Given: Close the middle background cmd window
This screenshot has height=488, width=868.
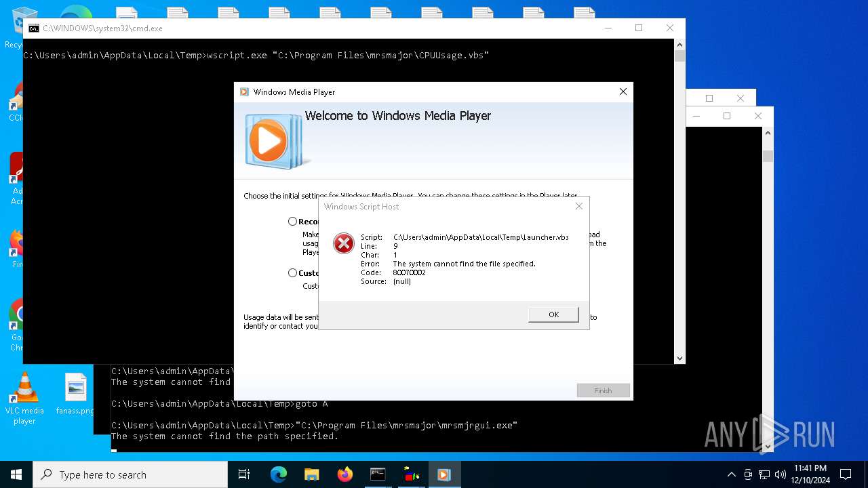Looking at the screenshot, I should pyautogui.click(x=757, y=116).
